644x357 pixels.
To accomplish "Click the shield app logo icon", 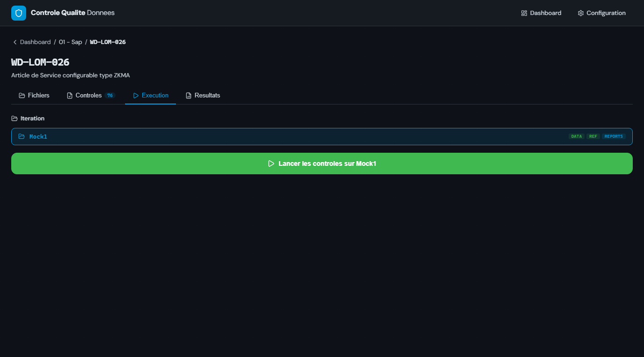I will (19, 13).
